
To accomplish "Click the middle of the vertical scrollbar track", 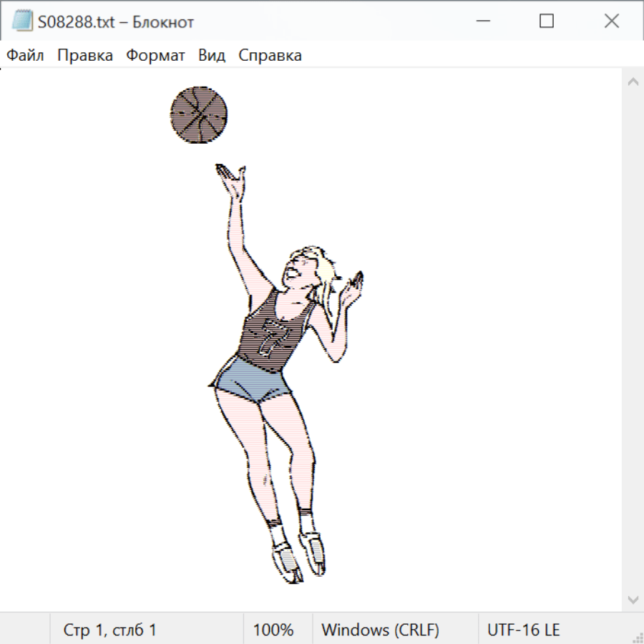I will 633,341.
